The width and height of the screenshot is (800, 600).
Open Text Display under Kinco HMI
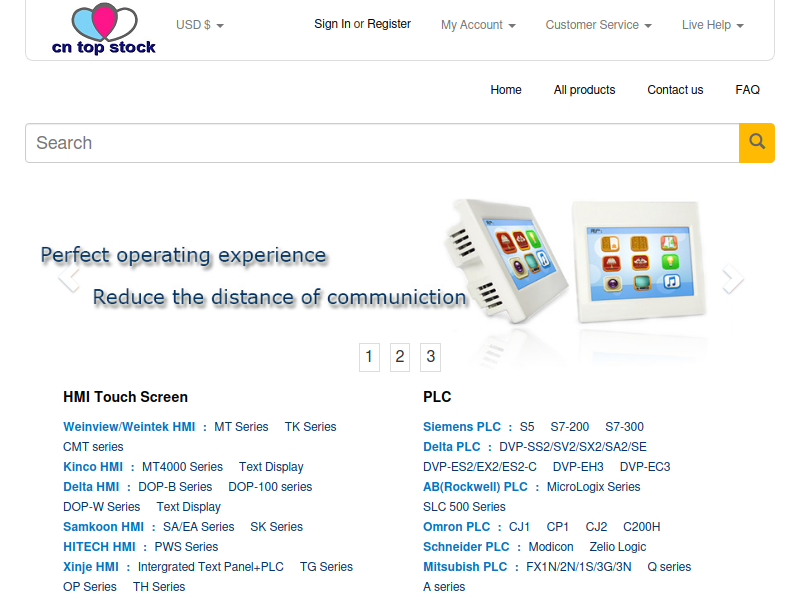271,467
